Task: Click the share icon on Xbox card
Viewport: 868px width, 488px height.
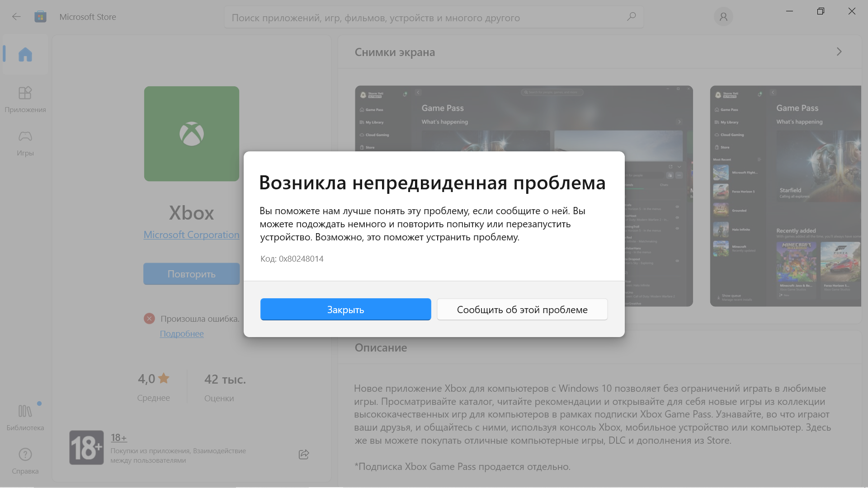Action: (x=304, y=454)
